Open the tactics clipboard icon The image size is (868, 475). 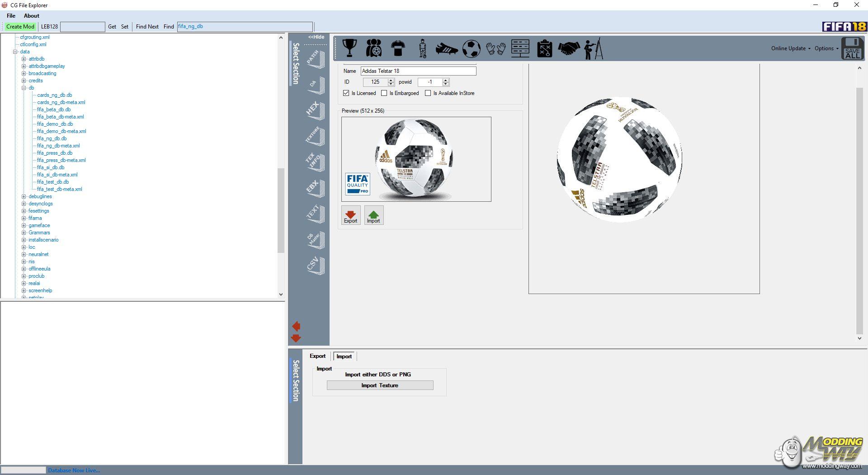(x=544, y=48)
